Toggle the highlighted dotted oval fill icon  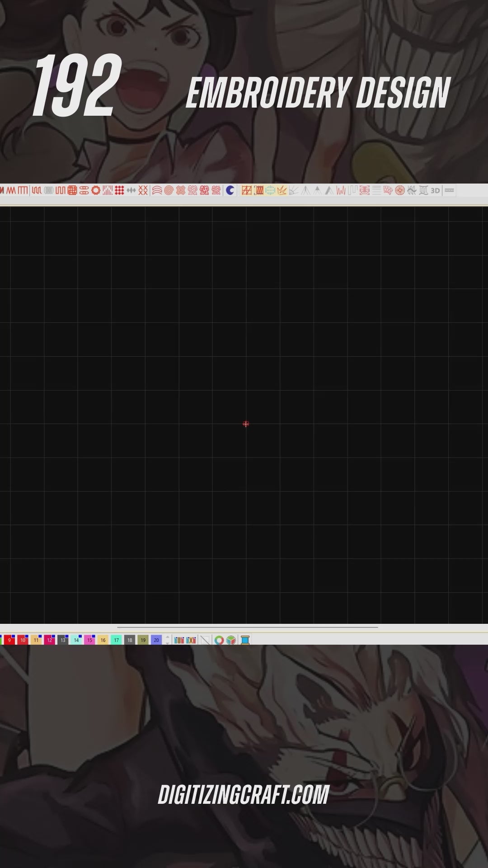(x=270, y=191)
